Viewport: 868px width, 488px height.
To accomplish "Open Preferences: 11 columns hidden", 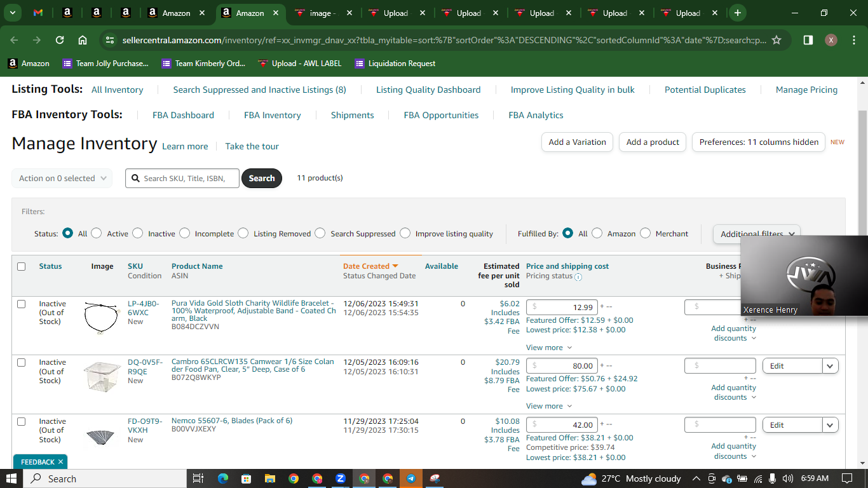I will [x=759, y=142].
